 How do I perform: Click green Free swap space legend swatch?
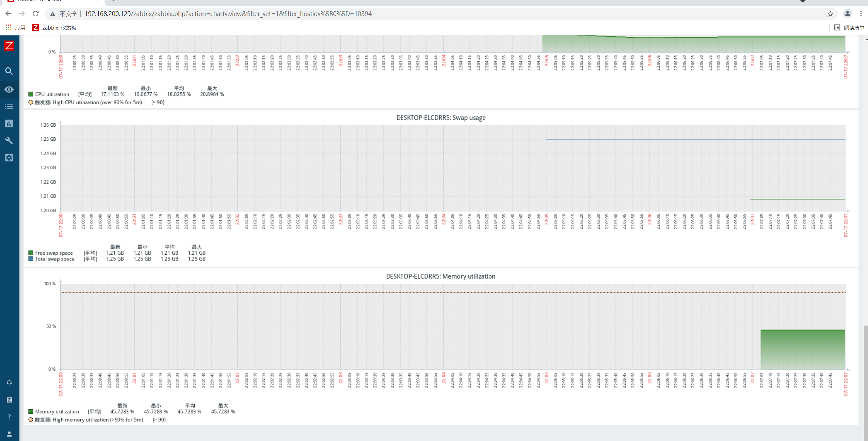tap(31, 253)
